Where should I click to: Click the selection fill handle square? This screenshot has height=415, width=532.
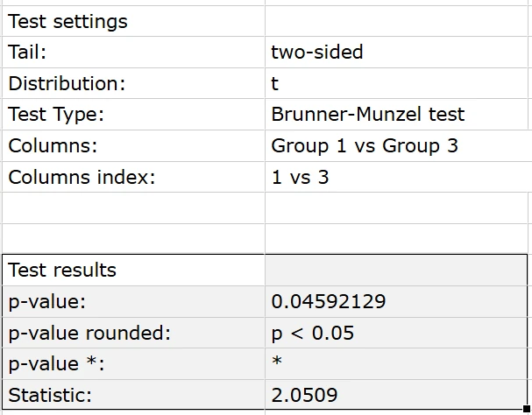click(x=527, y=409)
